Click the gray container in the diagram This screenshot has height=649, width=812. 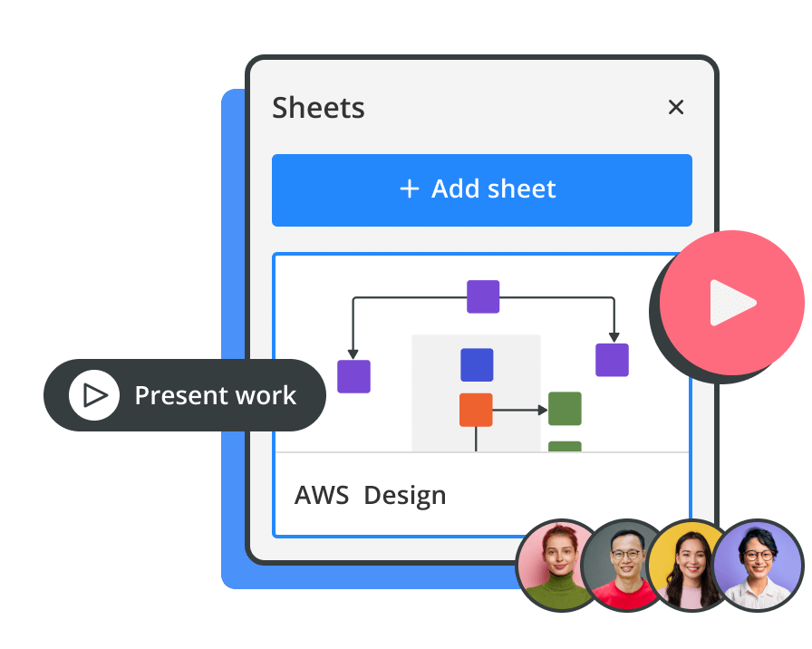pyautogui.click(x=517, y=349)
